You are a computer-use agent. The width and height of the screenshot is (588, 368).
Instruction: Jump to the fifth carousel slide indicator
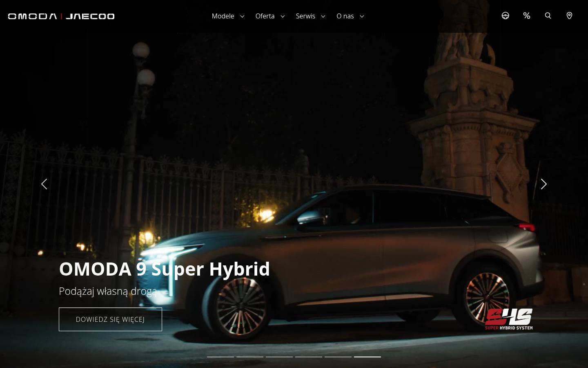[x=338, y=357]
